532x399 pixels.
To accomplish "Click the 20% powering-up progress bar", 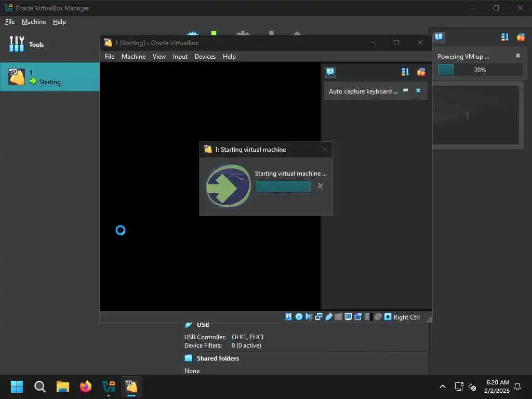I will (480, 70).
